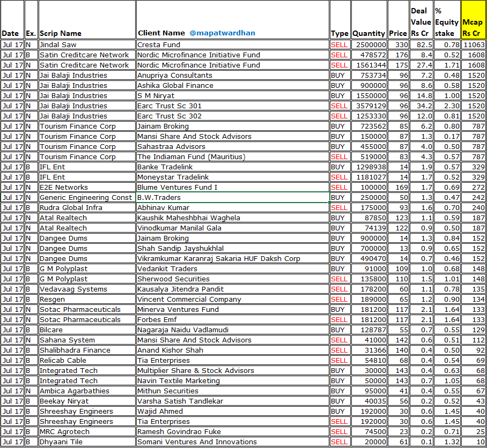This screenshot has width=487, height=448.
Task: Select quantity 3579129 cell
Action: [x=370, y=106]
